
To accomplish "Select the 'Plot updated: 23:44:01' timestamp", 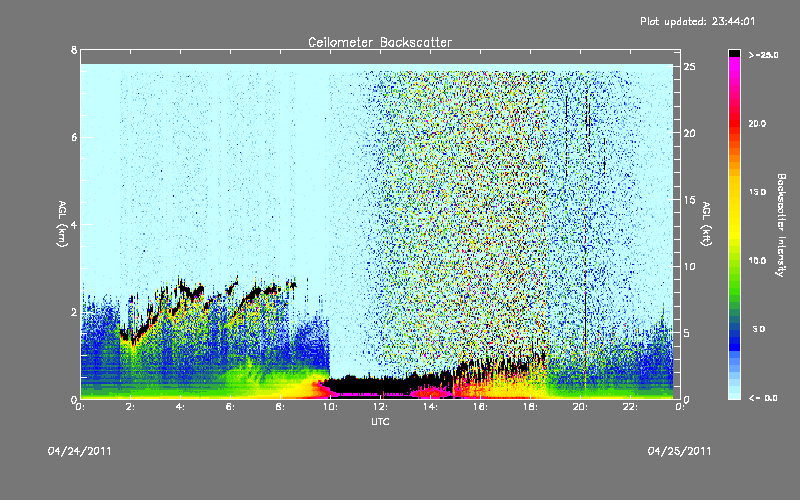I will tap(697, 21).
